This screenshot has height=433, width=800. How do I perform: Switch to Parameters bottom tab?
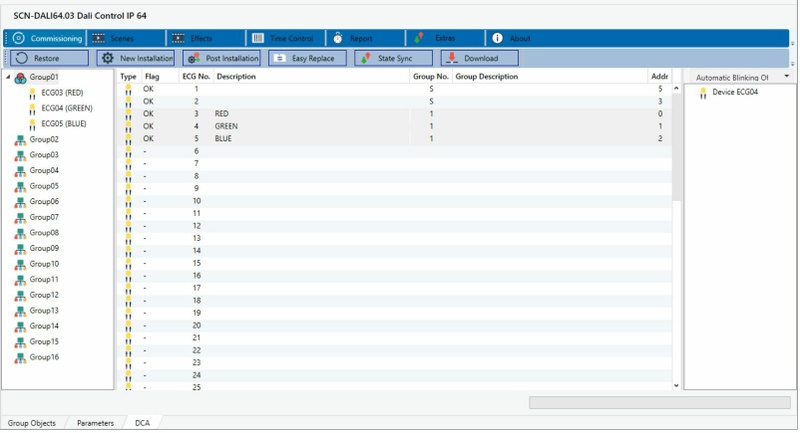tap(95, 423)
